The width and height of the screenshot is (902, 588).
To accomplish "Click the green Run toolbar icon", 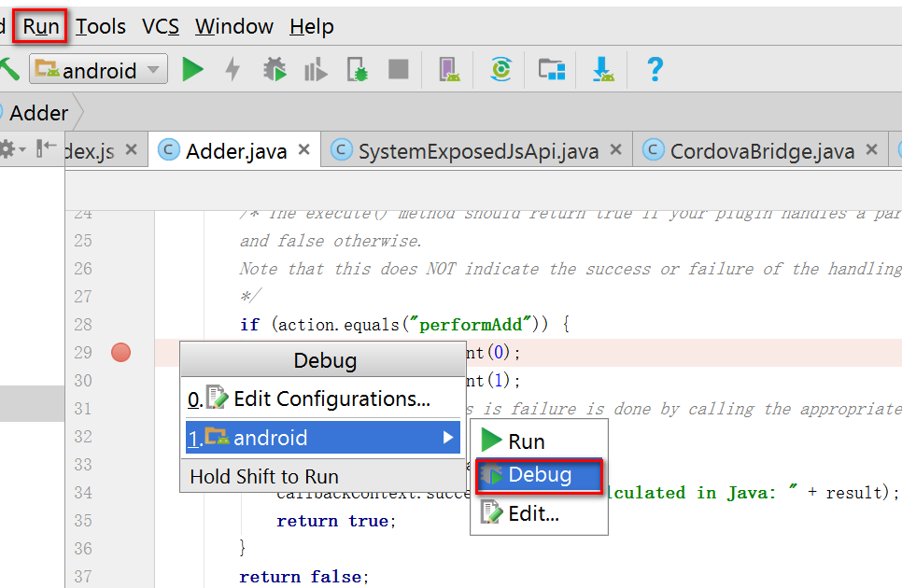I will (x=192, y=70).
